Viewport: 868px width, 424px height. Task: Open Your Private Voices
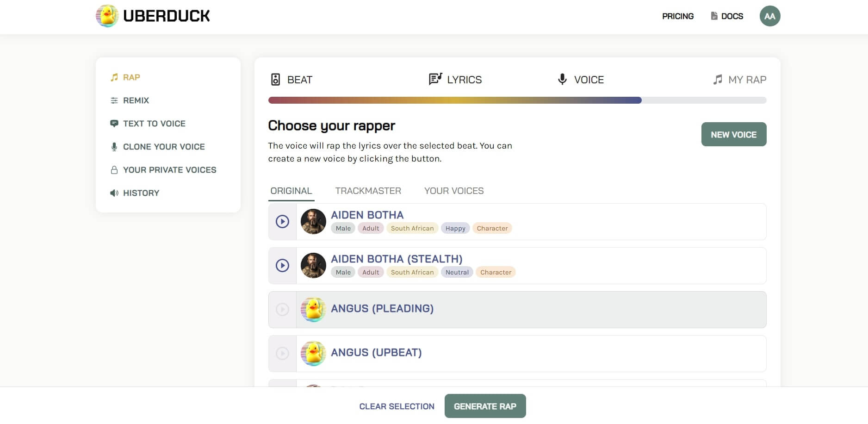(x=170, y=170)
